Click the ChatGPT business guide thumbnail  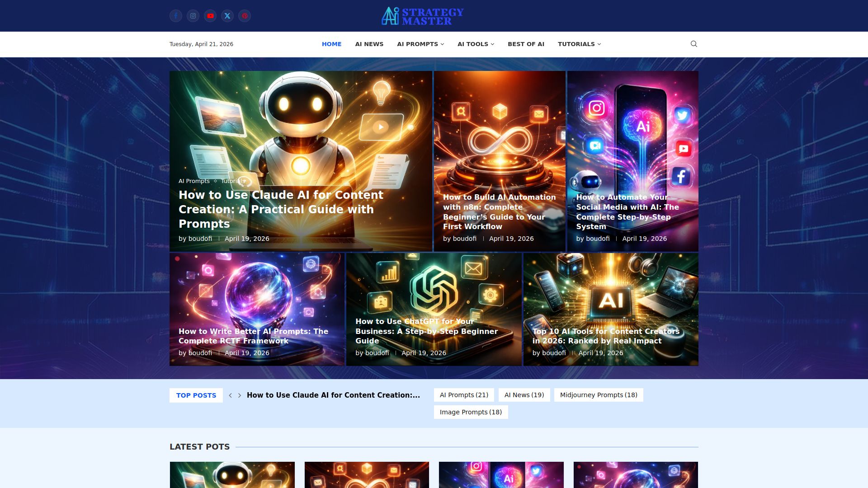(434, 289)
